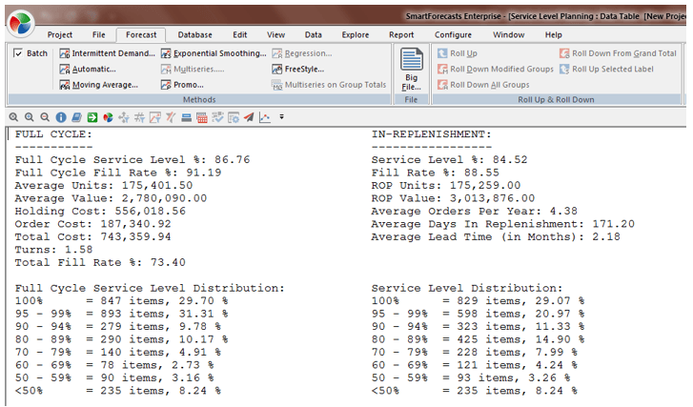The image size is (693, 407).
Task: Open the Database menu
Action: (195, 35)
